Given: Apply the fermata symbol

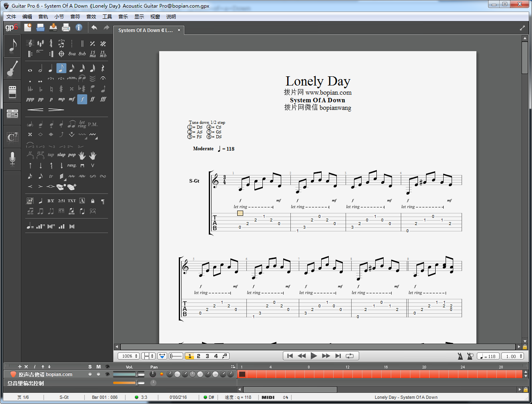Looking at the screenshot, I should [103, 78].
